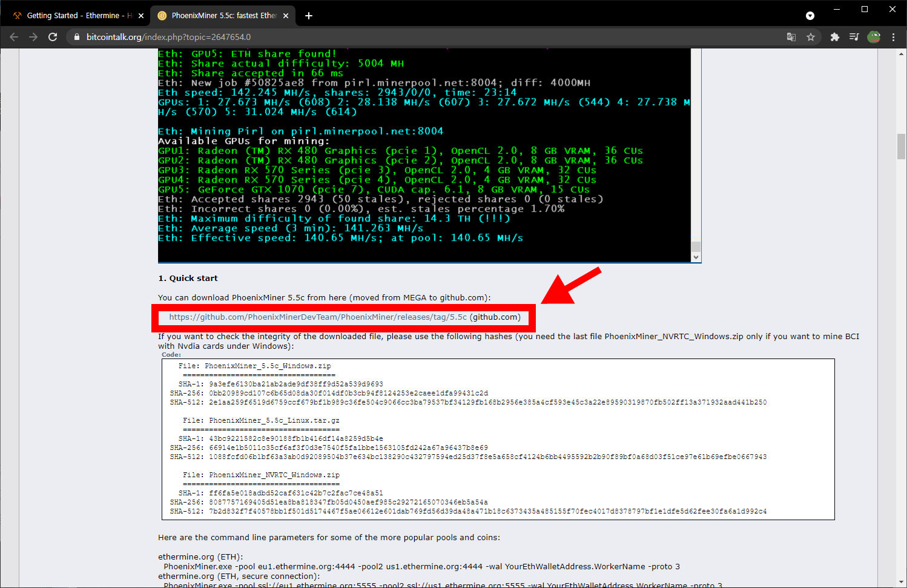This screenshot has width=907, height=588.
Task: Reload the bitcointalk page
Action: (x=53, y=37)
